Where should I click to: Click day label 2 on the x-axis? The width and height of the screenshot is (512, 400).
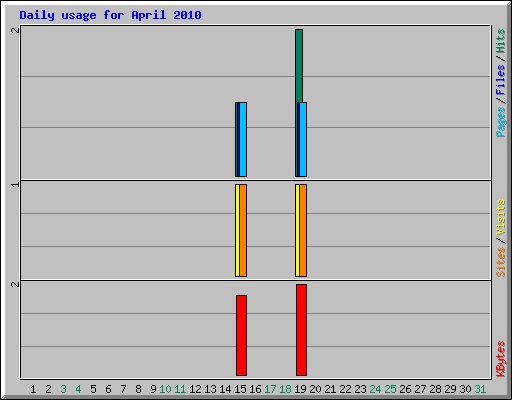(x=48, y=389)
